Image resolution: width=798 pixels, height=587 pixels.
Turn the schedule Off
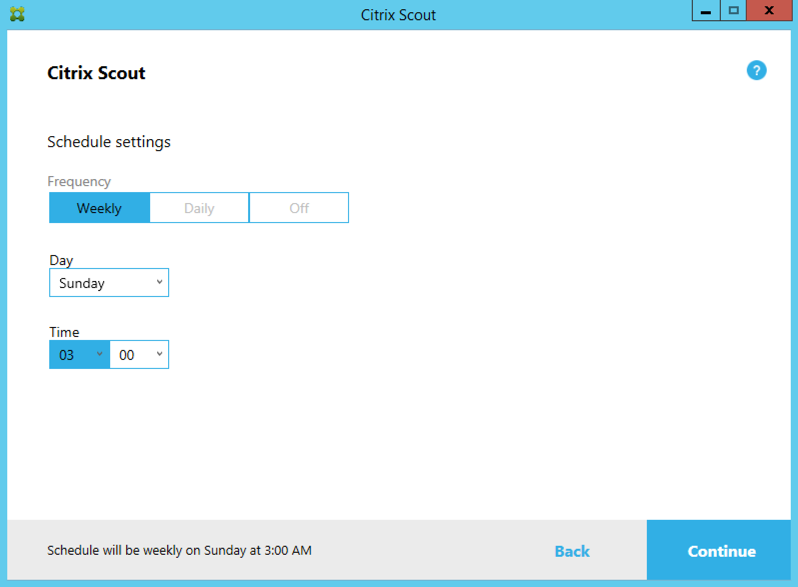(299, 208)
